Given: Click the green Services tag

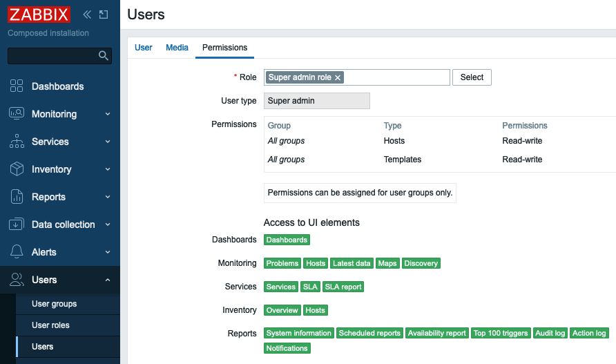Looking at the screenshot, I should coord(281,287).
